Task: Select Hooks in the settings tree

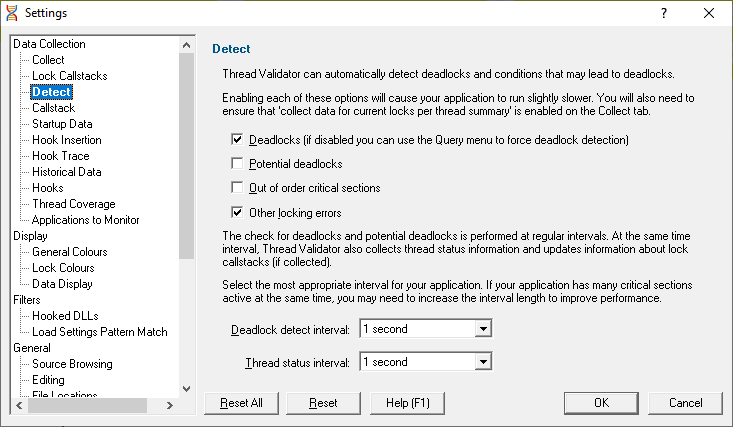Action: click(x=48, y=188)
